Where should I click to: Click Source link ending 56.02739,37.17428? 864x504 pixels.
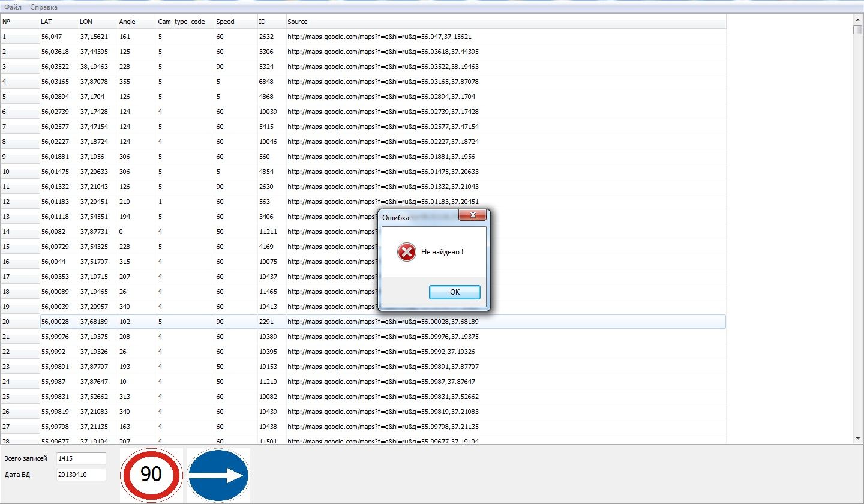coord(383,112)
